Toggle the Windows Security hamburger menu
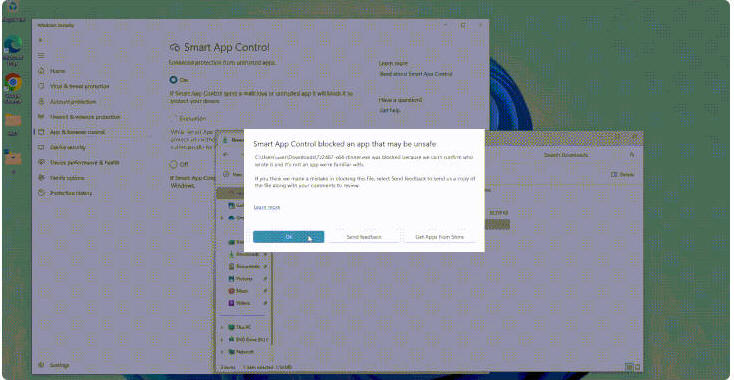Viewport: 734px width, 380px height. coord(41,56)
